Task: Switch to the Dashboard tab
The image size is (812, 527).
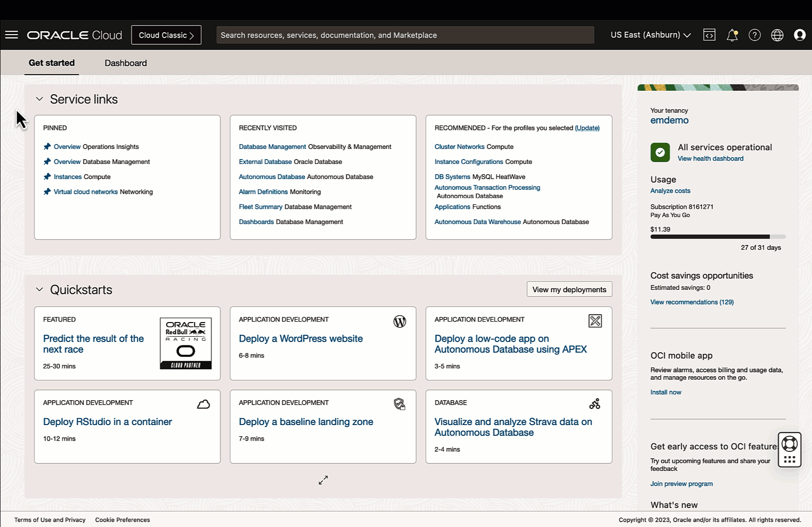Action: click(125, 63)
